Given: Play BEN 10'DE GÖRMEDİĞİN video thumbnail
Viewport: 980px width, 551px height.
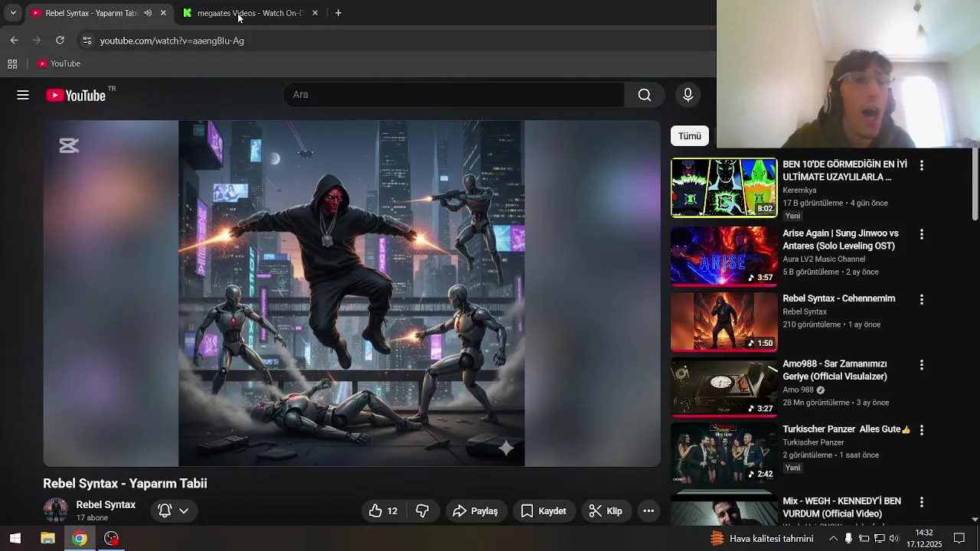Looking at the screenshot, I should (724, 187).
